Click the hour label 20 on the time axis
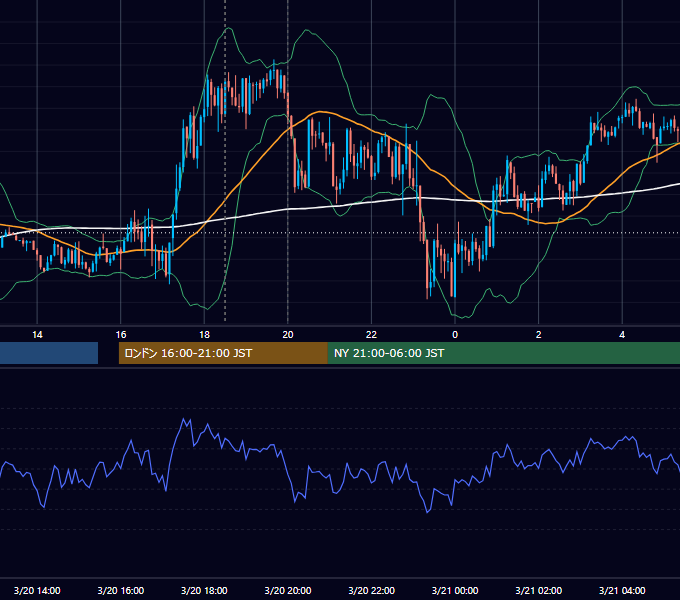 click(288, 335)
